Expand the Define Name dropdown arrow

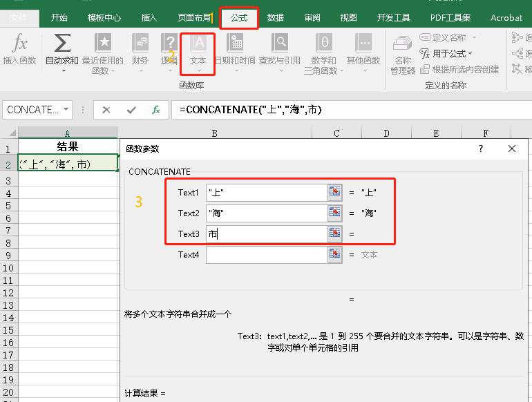pyautogui.click(x=474, y=37)
